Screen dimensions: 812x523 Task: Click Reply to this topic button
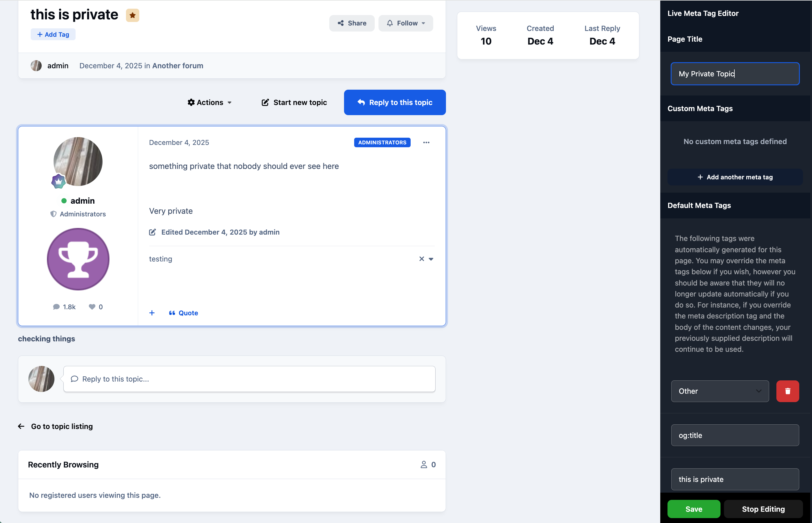[395, 102]
